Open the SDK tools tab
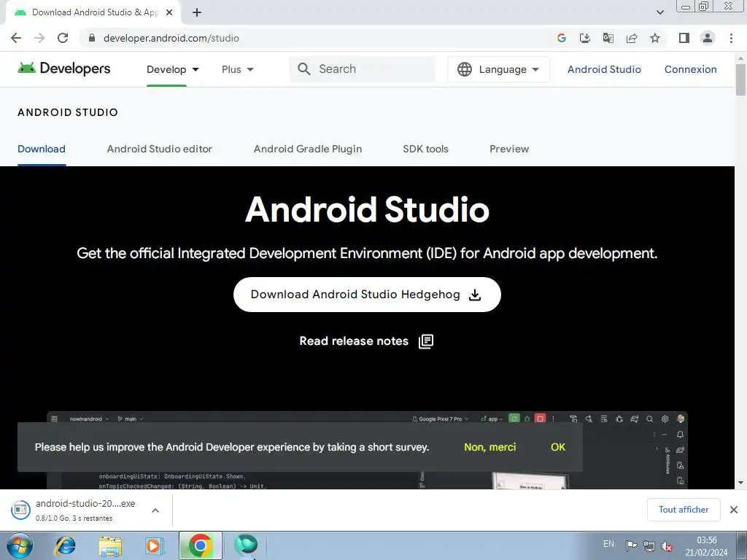The width and height of the screenshot is (747, 560). (x=425, y=149)
